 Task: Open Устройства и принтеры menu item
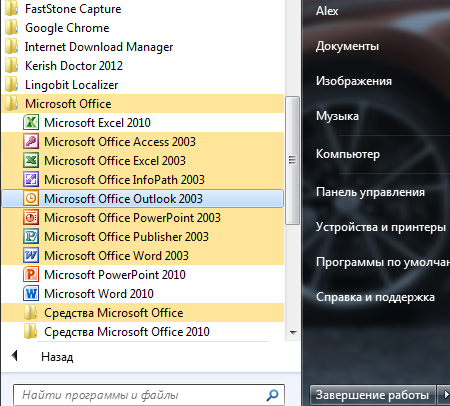381,227
